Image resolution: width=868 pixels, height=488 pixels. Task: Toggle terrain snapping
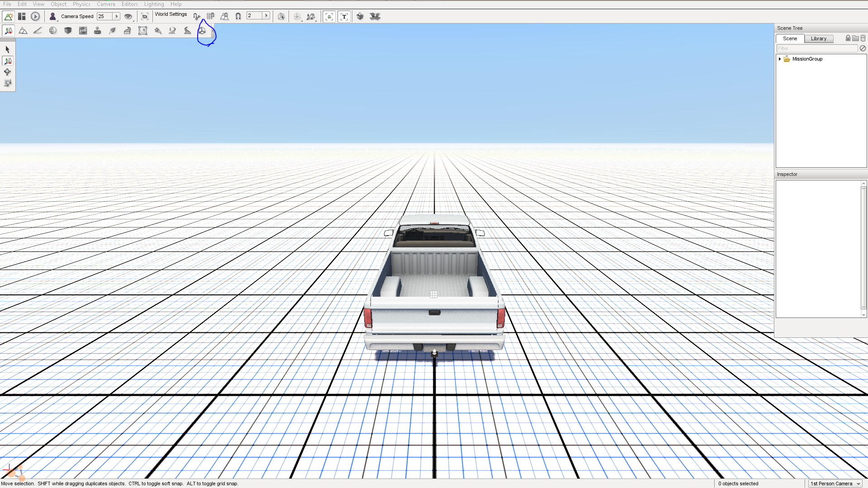pyautogui.click(x=224, y=17)
